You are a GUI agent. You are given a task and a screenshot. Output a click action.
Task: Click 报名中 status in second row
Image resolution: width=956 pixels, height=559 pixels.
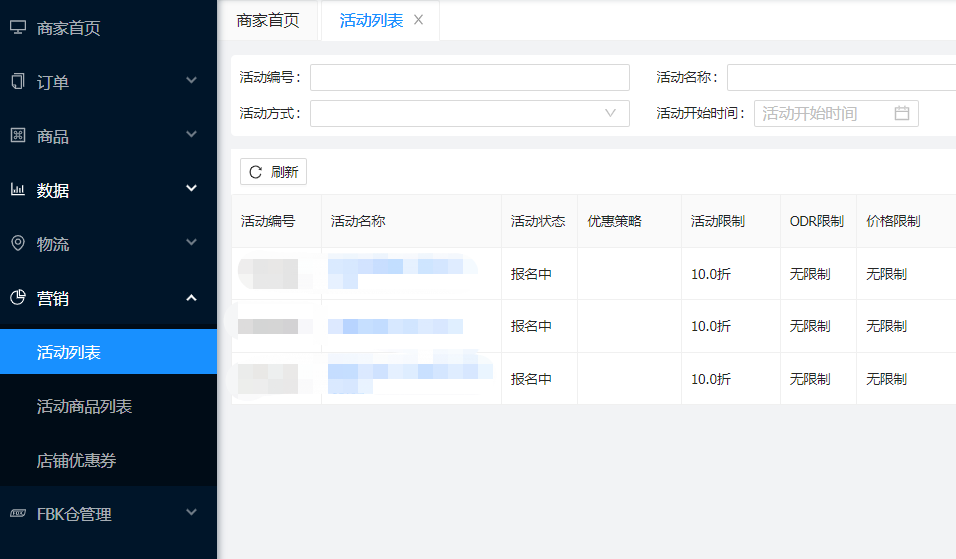pyautogui.click(x=531, y=326)
